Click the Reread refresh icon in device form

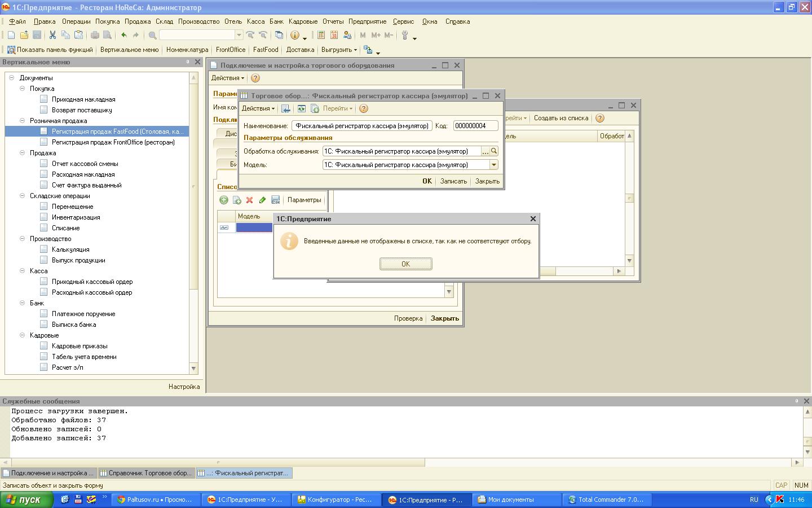pos(302,108)
